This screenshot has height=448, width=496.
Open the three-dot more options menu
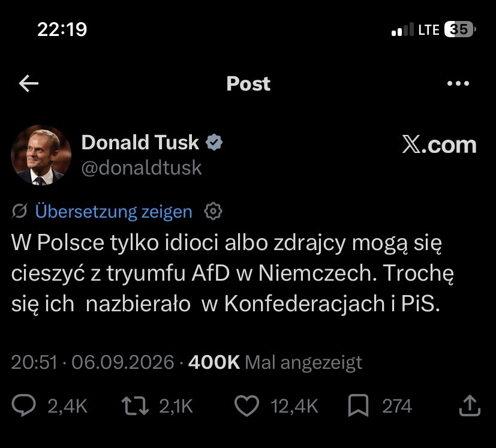pyautogui.click(x=458, y=83)
